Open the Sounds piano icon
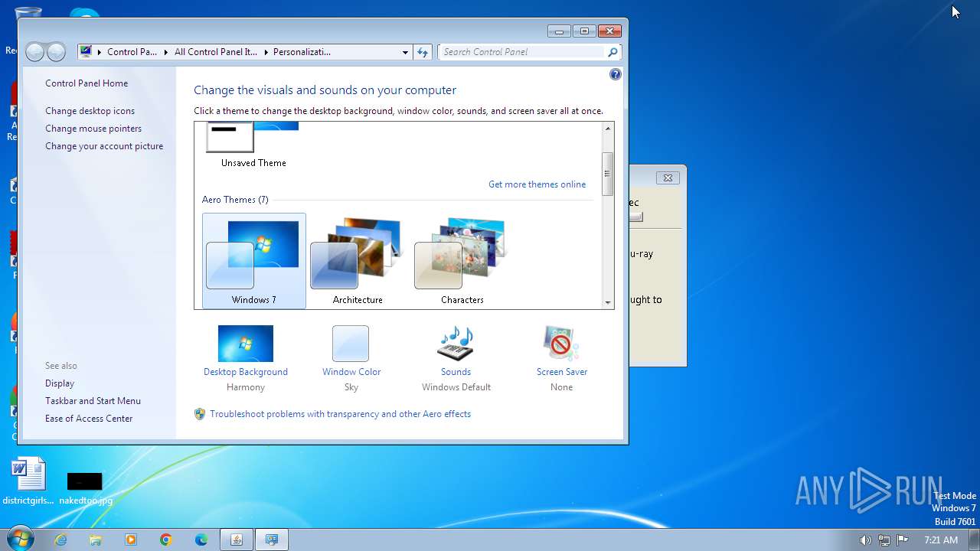The height and width of the screenshot is (551, 980). (456, 344)
